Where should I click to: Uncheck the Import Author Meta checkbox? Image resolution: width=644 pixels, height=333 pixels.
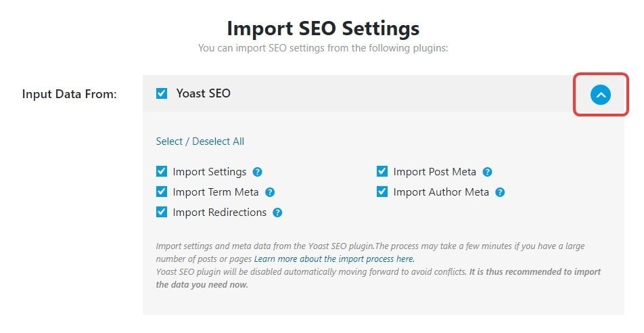coord(382,192)
